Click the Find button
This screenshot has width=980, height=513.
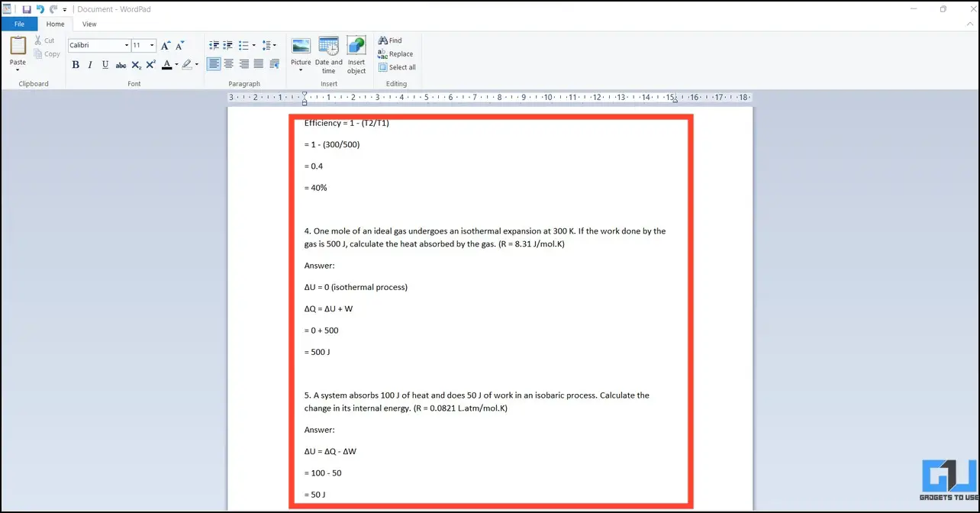(390, 40)
